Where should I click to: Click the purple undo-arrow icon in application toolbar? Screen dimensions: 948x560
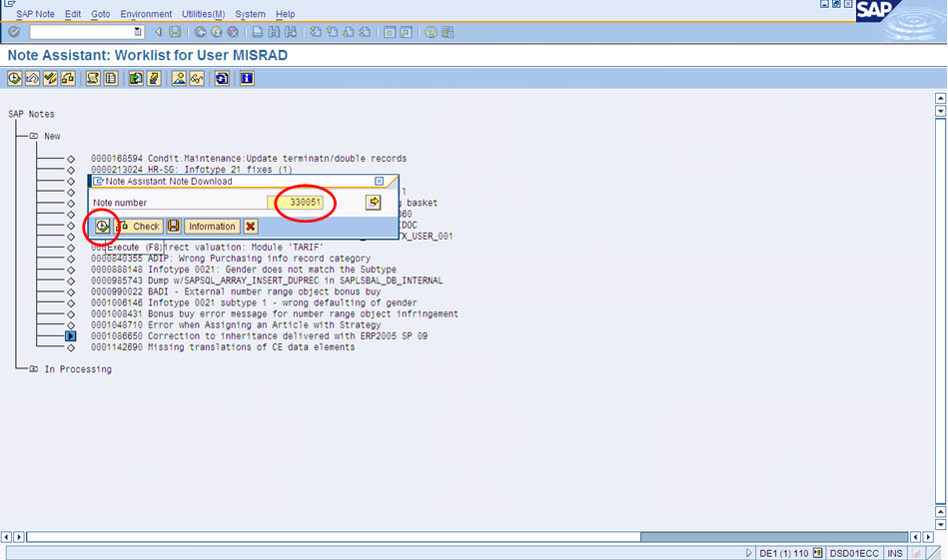point(33,78)
